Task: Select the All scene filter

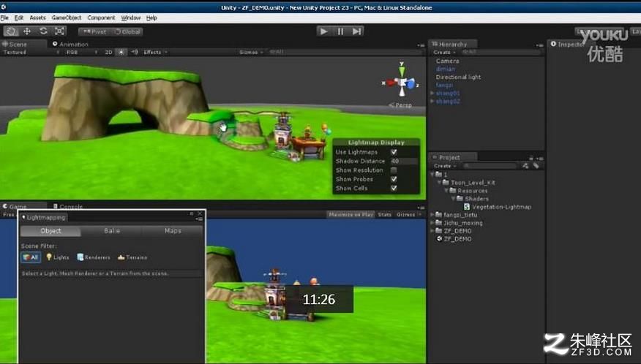Action: (31, 257)
